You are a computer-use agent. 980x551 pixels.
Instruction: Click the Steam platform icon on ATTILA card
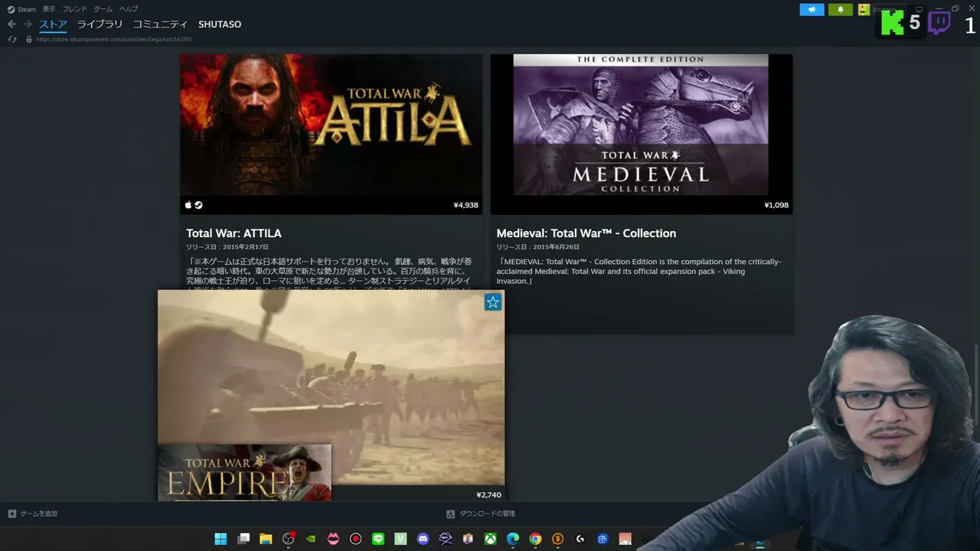pyautogui.click(x=199, y=205)
